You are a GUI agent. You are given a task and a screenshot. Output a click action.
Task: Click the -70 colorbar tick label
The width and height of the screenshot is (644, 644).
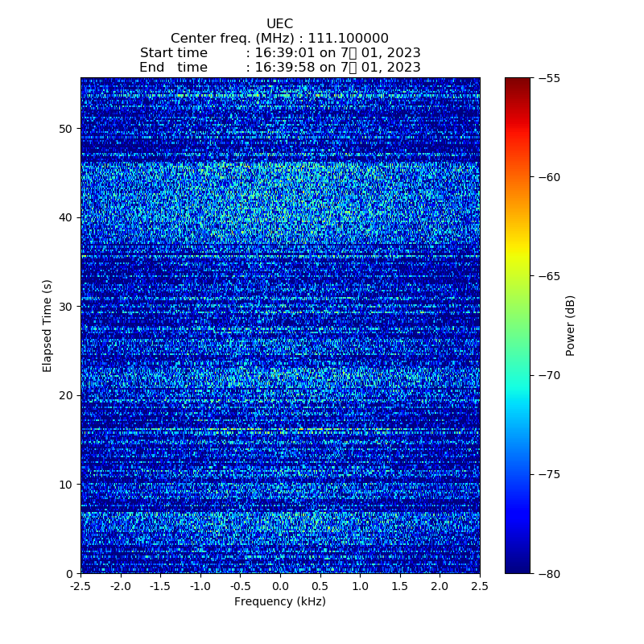(x=553, y=375)
